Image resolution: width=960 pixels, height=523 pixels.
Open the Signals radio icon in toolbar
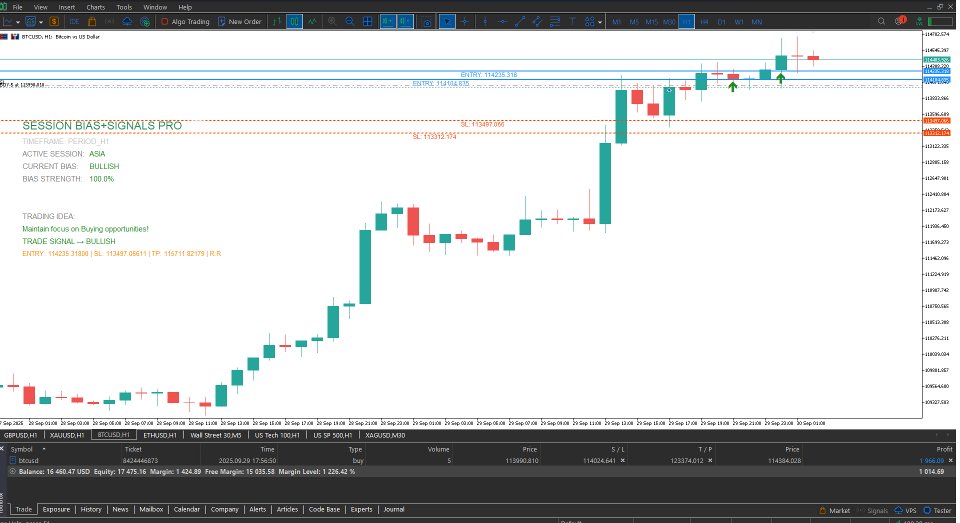[110, 21]
